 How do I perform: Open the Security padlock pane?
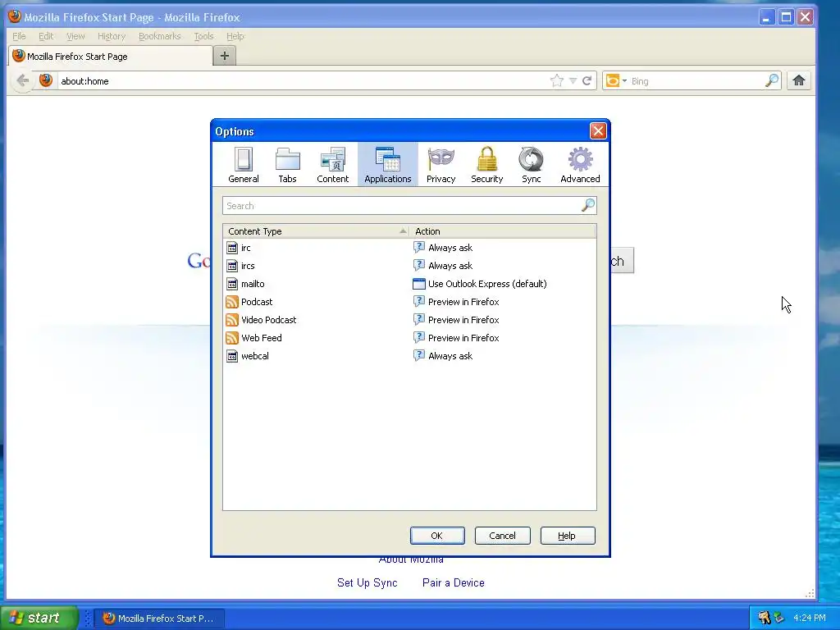(487, 165)
